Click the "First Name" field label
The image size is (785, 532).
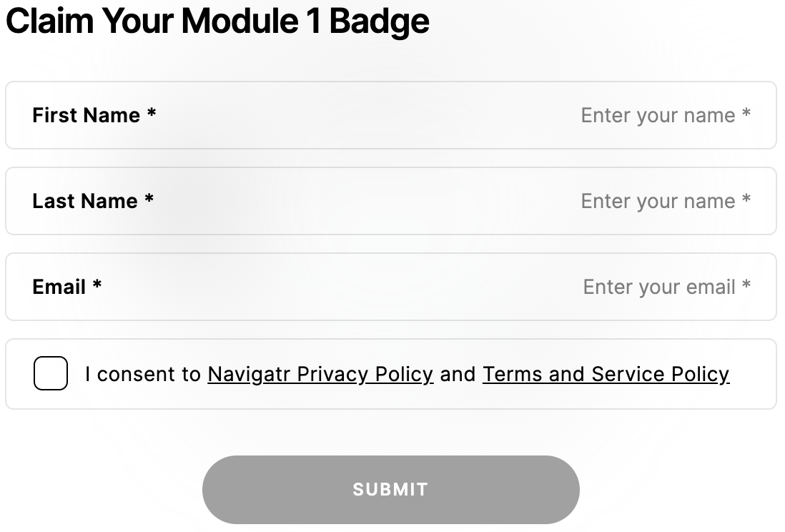pyautogui.click(x=86, y=115)
